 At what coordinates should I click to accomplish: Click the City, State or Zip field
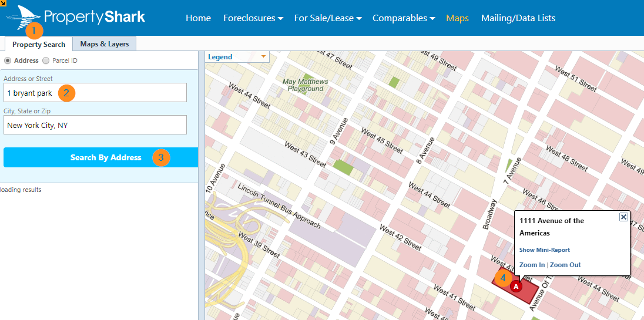pyautogui.click(x=95, y=125)
